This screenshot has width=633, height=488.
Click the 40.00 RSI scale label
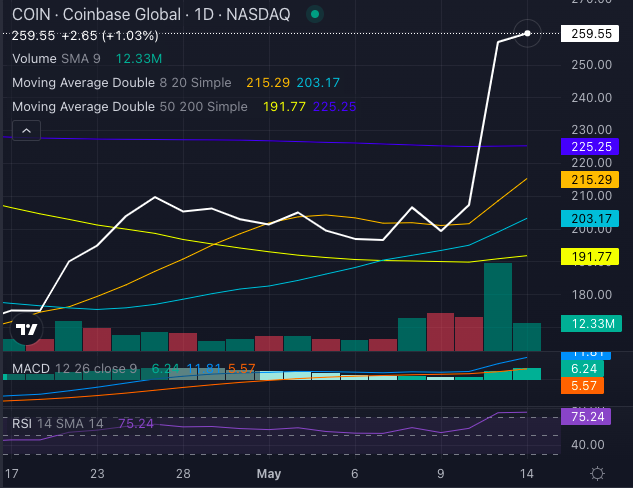click(588, 445)
